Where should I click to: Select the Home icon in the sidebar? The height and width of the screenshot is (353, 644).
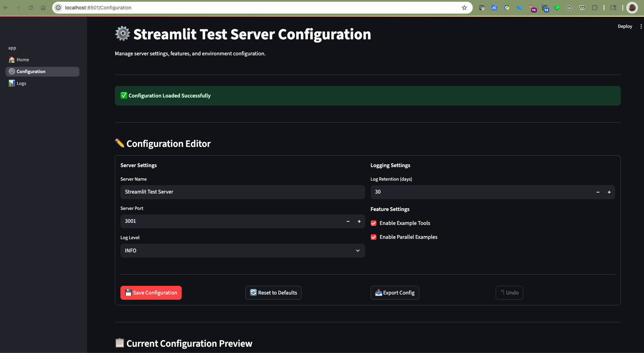pos(12,60)
